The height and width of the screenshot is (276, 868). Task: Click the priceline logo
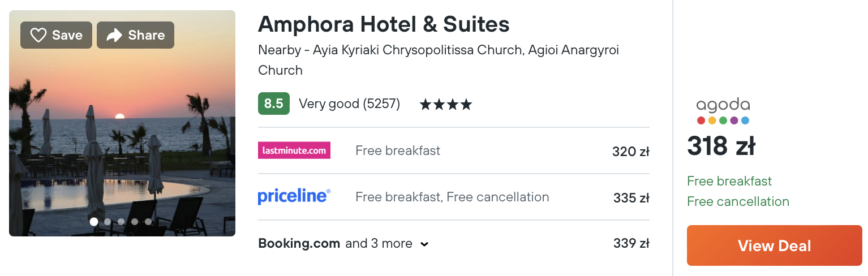click(294, 197)
